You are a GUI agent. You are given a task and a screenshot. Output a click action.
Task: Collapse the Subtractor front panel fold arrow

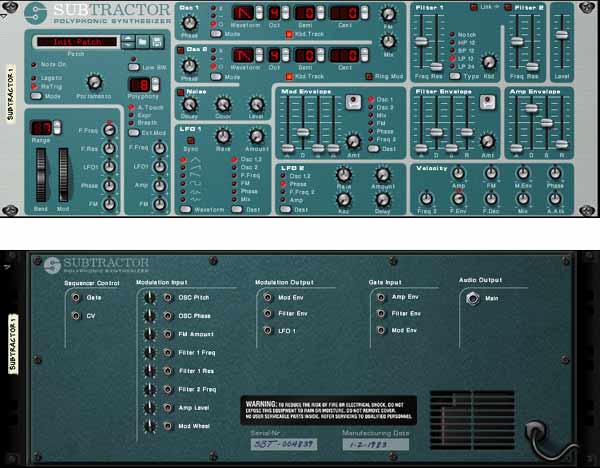(3, 16)
